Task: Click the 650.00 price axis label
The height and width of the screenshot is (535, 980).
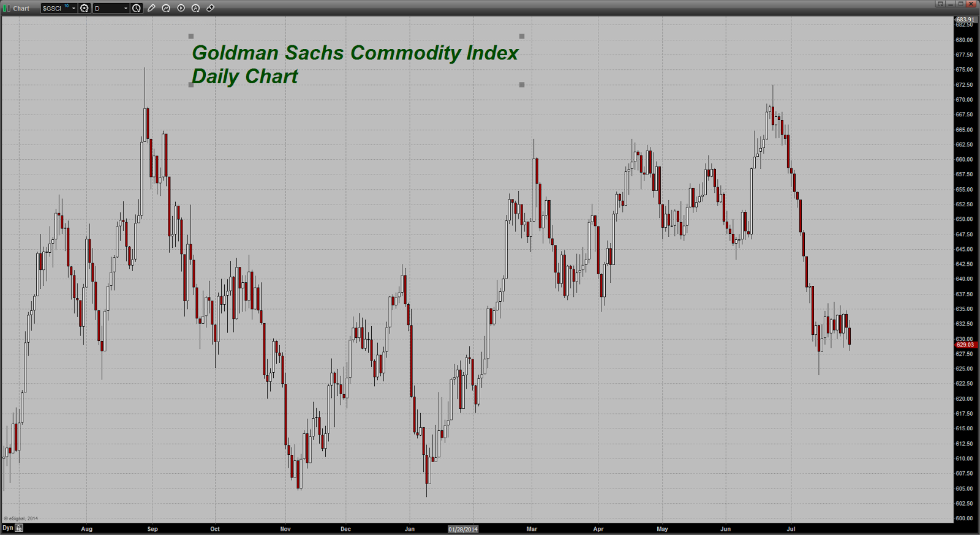Action: coord(964,219)
